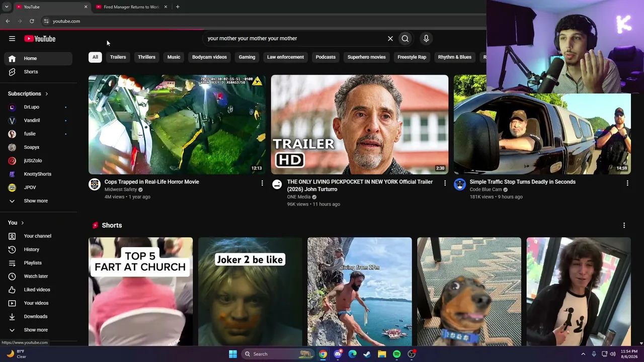Go back with the browser back arrow
This screenshot has height=362, width=644.
click(8, 21)
